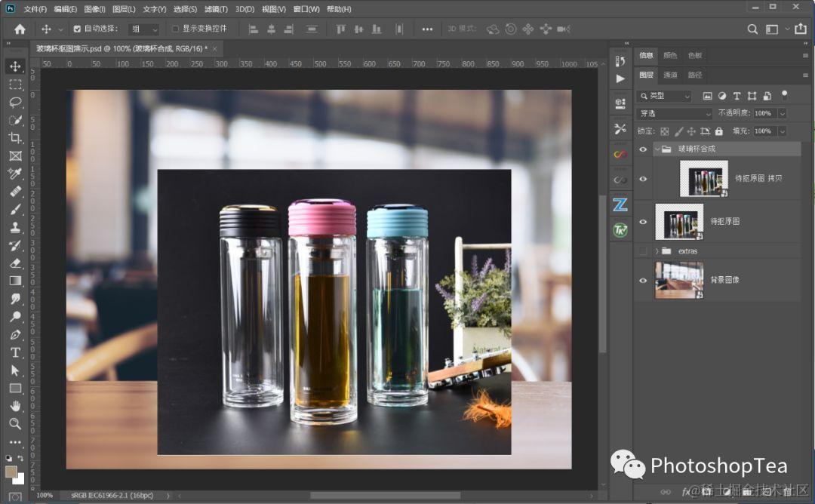Switch to the 色板 tab
This screenshot has height=504, width=815.
pyautogui.click(x=695, y=55)
